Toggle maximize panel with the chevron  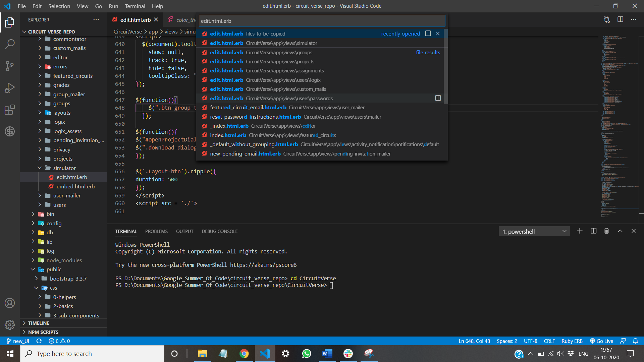(620, 231)
